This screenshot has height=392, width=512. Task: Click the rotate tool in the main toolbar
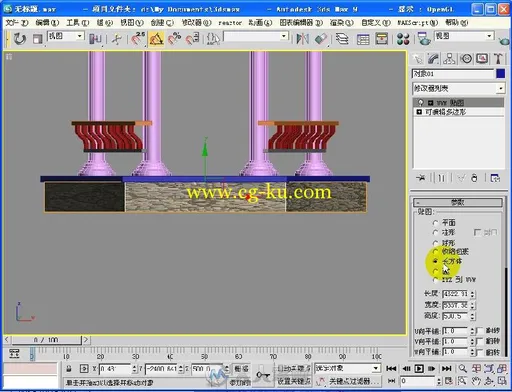coord(20,39)
